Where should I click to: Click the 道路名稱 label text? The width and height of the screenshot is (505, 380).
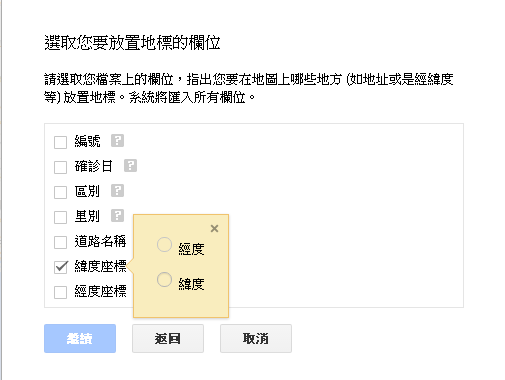click(100, 241)
